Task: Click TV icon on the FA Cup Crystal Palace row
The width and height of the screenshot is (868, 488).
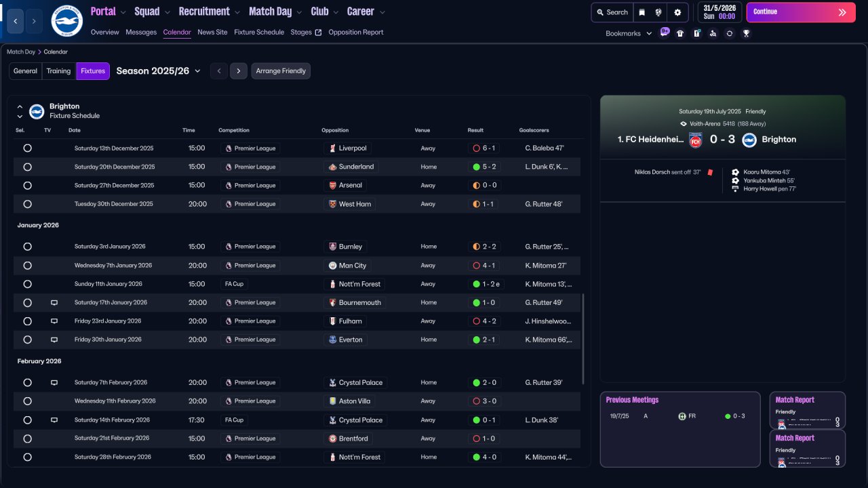Action: pos(54,420)
